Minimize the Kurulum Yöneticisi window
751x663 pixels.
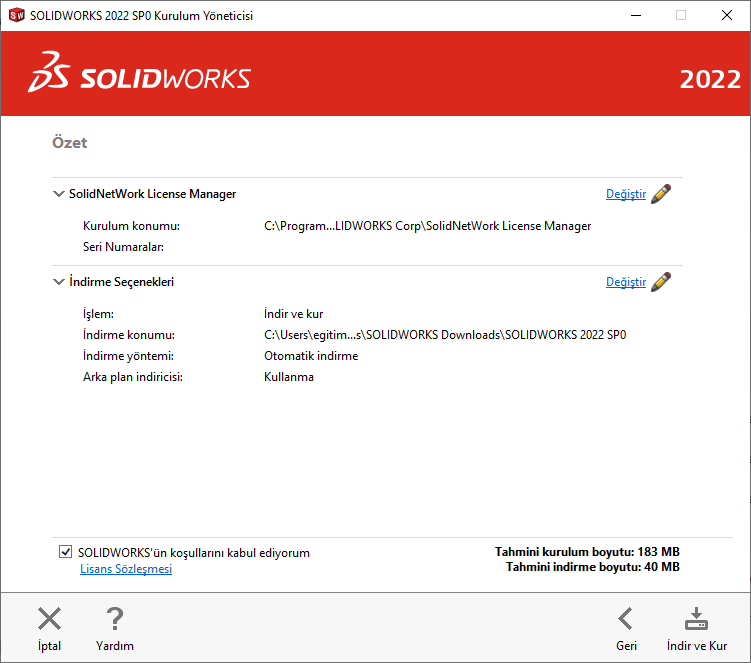point(634,15)
